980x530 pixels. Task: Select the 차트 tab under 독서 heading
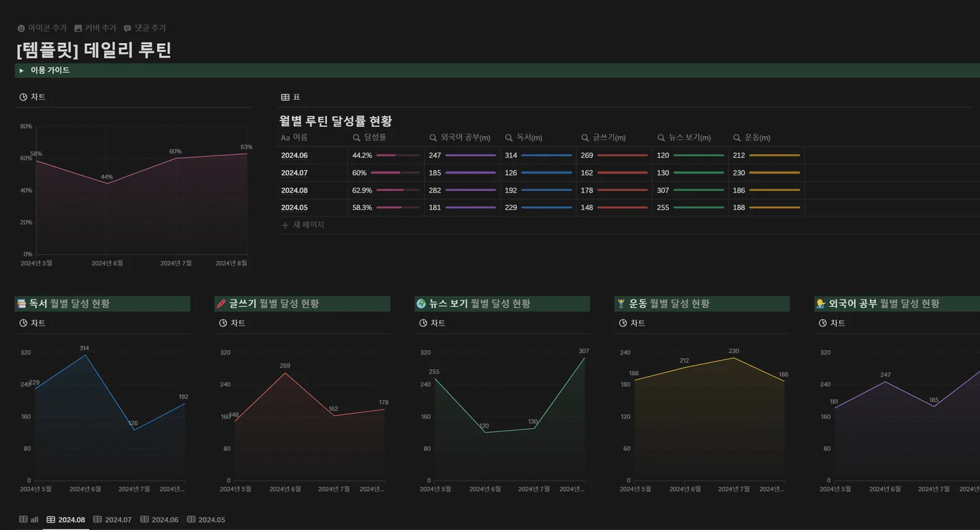[x=32, y=323]
